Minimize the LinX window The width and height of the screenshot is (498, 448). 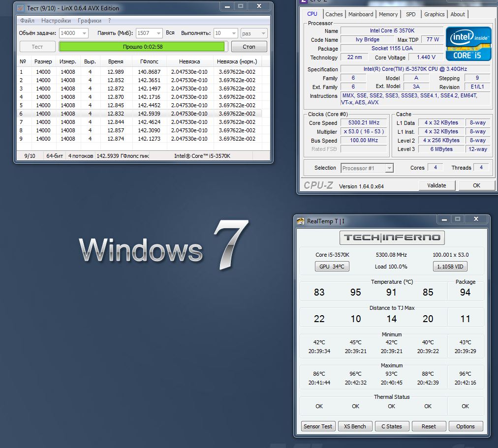click(x=227, y=6)
